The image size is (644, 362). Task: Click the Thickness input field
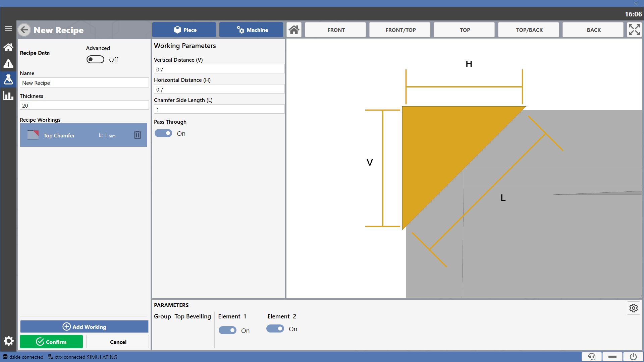click(x=84, y=106)
